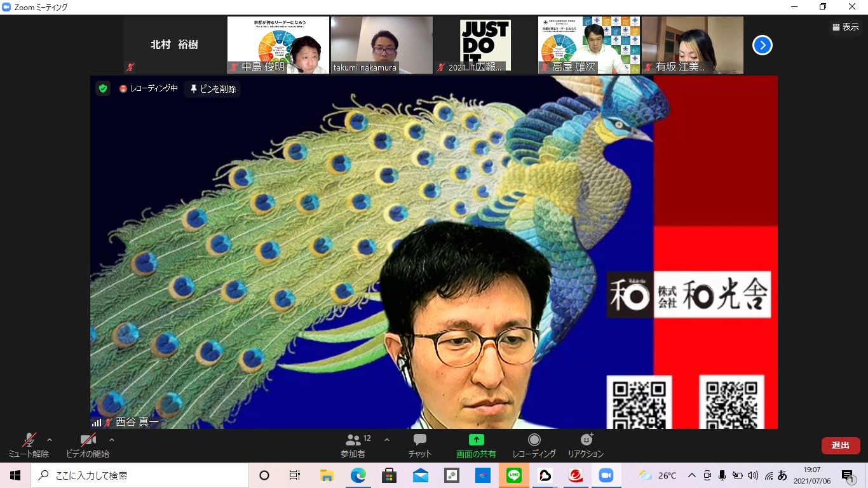
Task: Click the 26°C weather widget
Action: tap(658, 475)
